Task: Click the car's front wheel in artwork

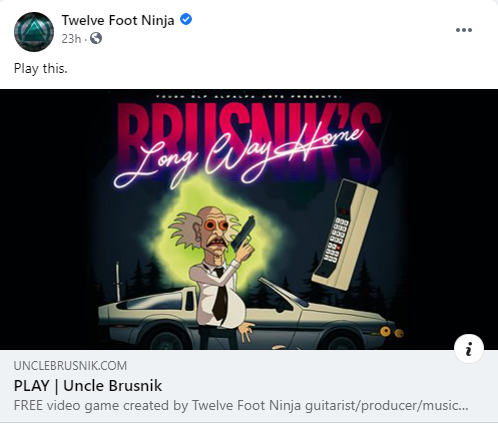Action: click(342, 341)
